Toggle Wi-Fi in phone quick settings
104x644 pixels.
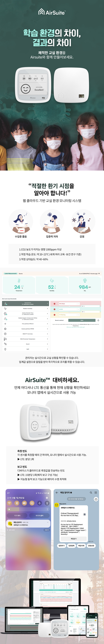coord(9,503)
